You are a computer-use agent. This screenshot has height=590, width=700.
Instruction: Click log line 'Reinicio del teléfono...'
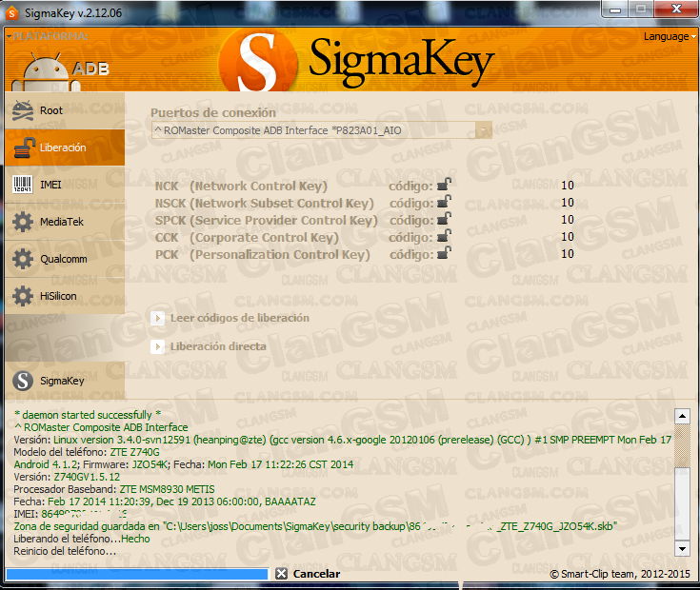[65, 551]
